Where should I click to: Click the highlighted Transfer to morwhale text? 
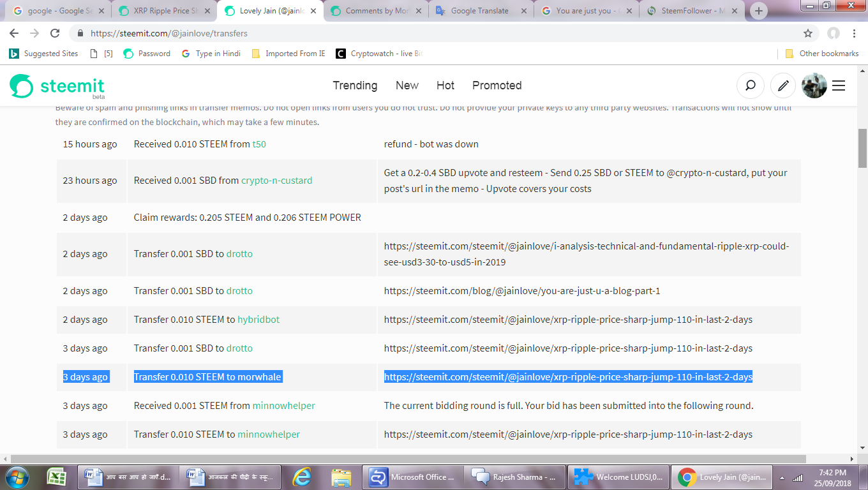pyautogui.click(x=207, y=377)
